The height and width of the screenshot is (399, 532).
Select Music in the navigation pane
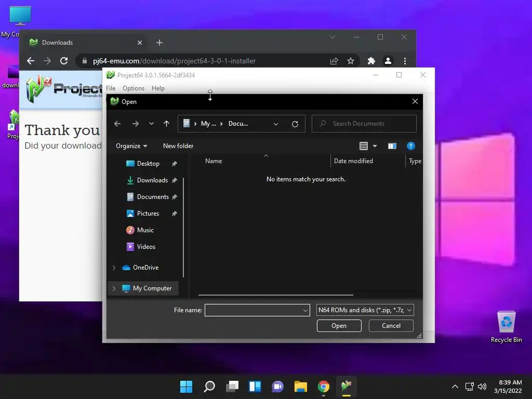(145, 230)
